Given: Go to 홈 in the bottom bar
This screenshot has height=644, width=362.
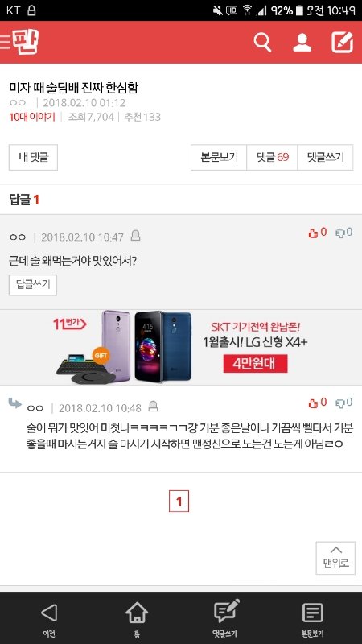Looking at the screenshot, I should point(137,619).
